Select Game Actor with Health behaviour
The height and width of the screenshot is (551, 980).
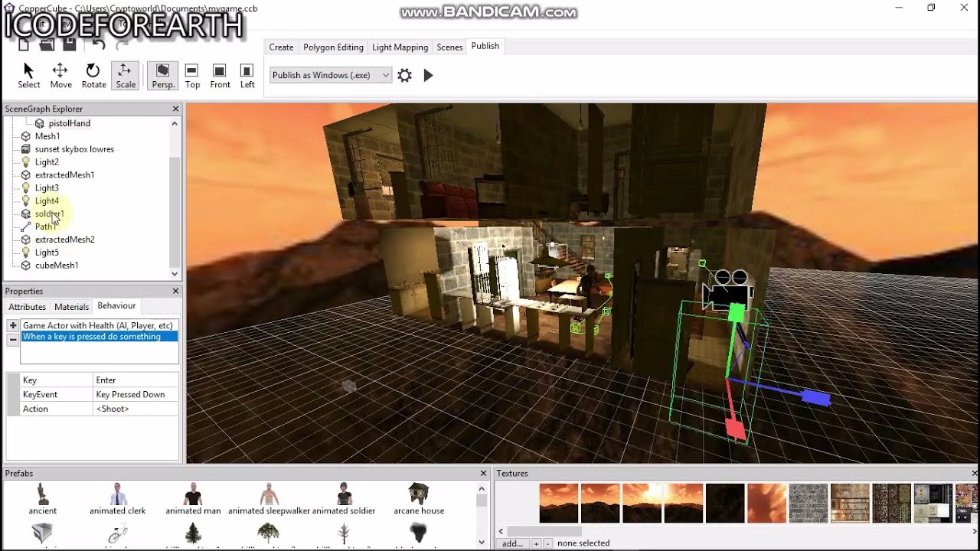[100, 326]
